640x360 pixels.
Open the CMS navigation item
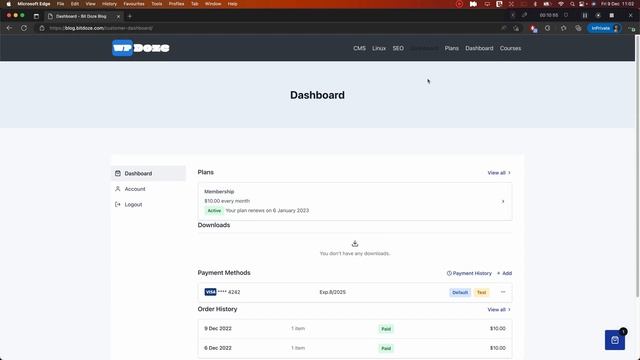[x=359, y=48]
